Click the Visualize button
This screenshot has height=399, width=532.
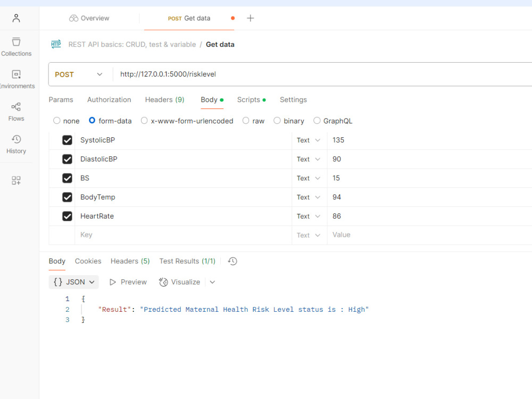179,282
